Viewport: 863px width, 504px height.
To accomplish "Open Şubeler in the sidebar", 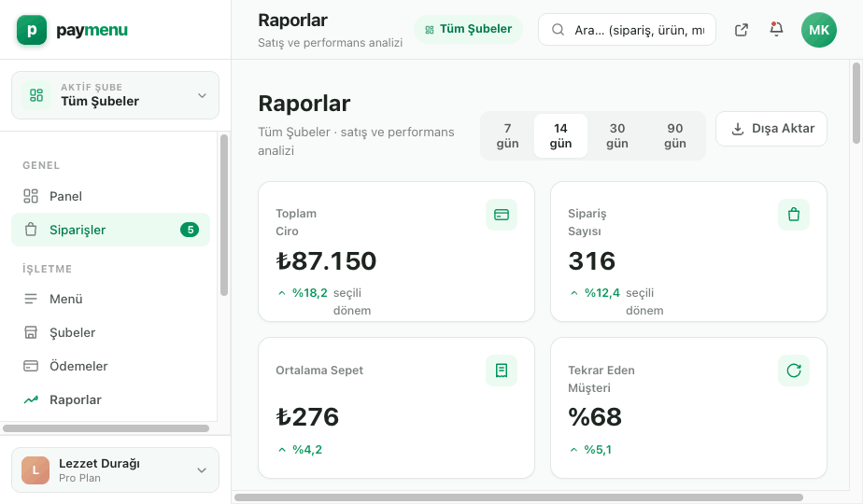I will pyautogui.click(x=110, y=332).
